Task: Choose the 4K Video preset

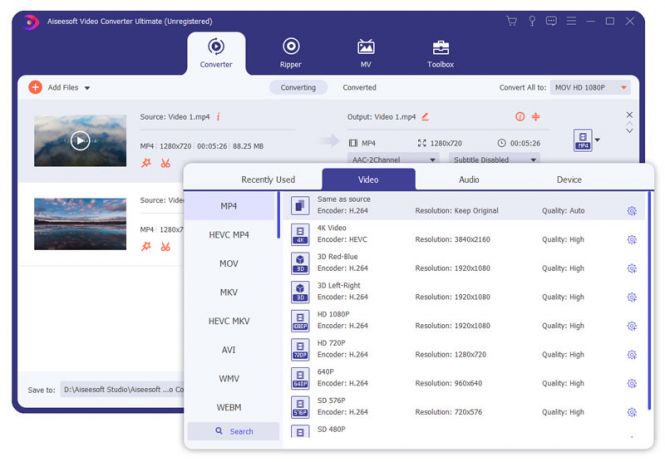Action: coord(464,234)
